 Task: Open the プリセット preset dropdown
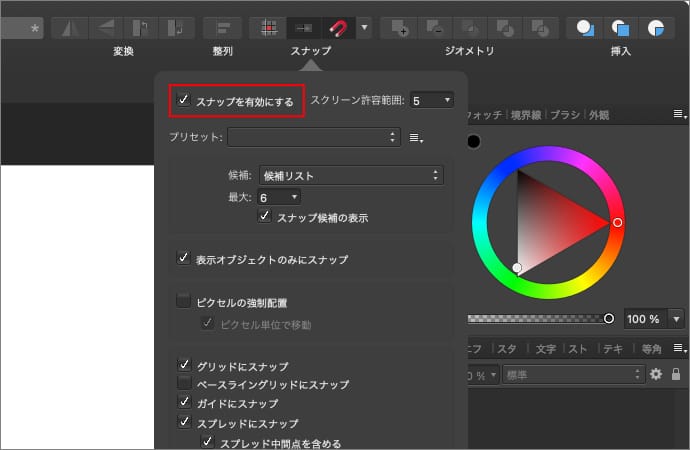[314, 137]
